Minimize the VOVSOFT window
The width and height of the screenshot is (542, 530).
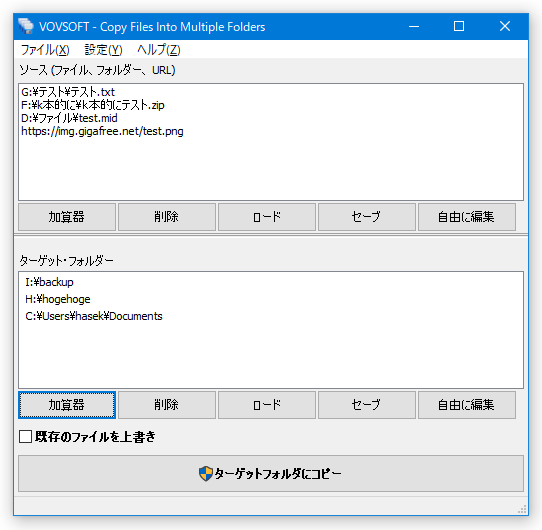(x=414, y=26)
